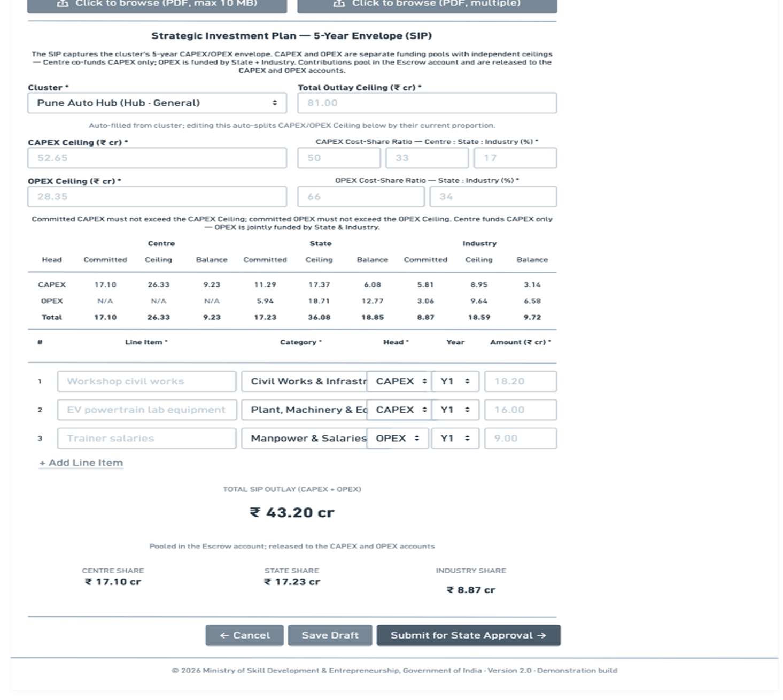
Task: Open Year dropdown in line item row 2
Action: [x=455, y=410]
